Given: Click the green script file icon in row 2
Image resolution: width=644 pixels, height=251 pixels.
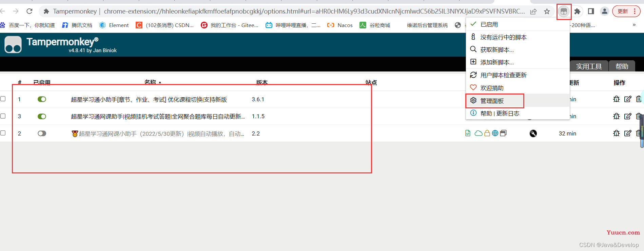Looking at the screenshot, I should tap(468, 133).
